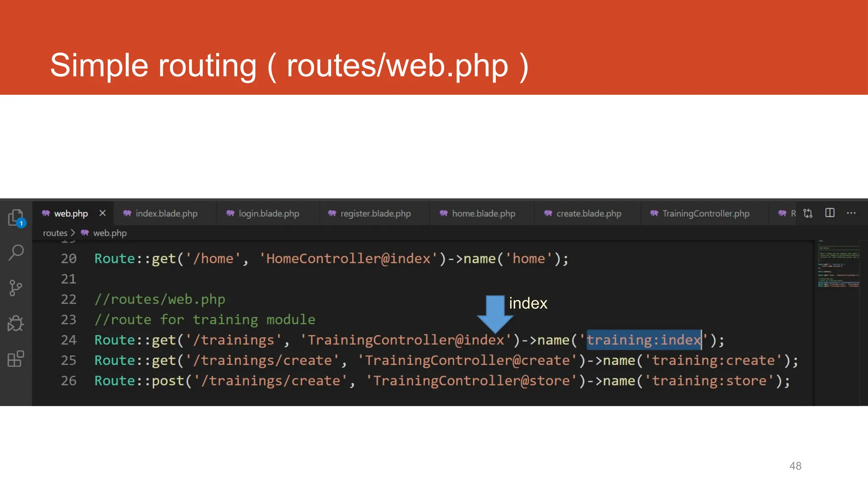This screenshot has height=488, width=868.
Task: Click the routes breadcrumb folder
Action: pos(55,233)
